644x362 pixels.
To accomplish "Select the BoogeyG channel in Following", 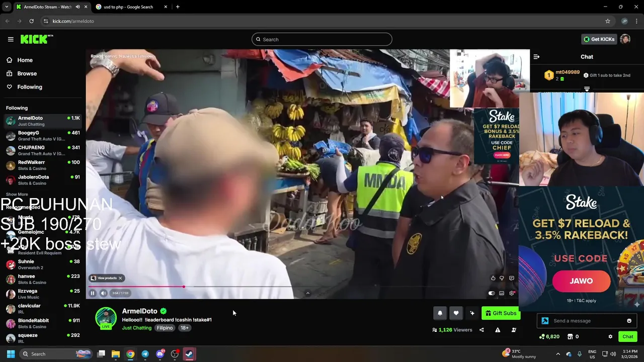I will pyautogui.click(x=43, y=136).
